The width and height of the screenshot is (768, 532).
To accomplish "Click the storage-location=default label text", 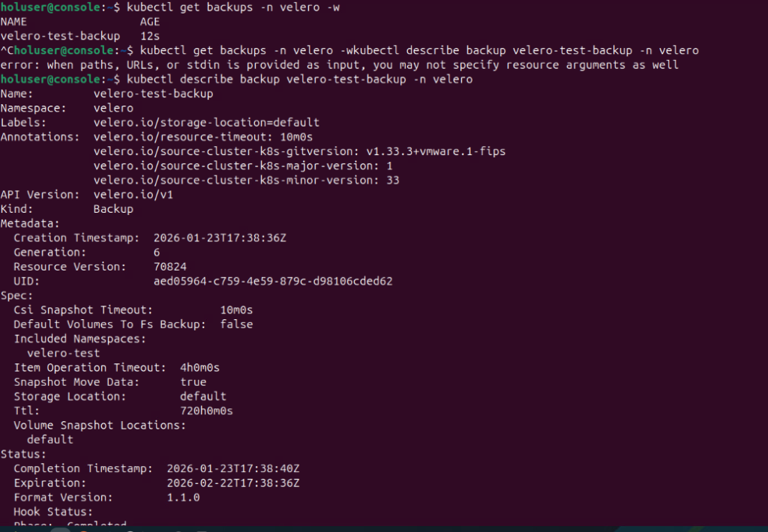I will pos(206,122).
